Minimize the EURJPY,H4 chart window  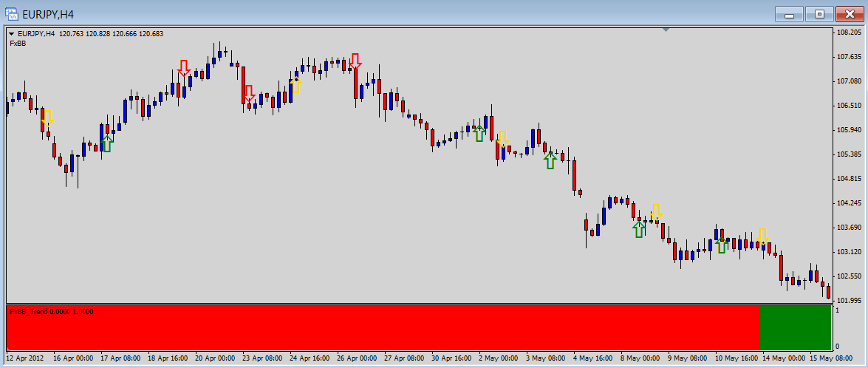pos(789,14)
